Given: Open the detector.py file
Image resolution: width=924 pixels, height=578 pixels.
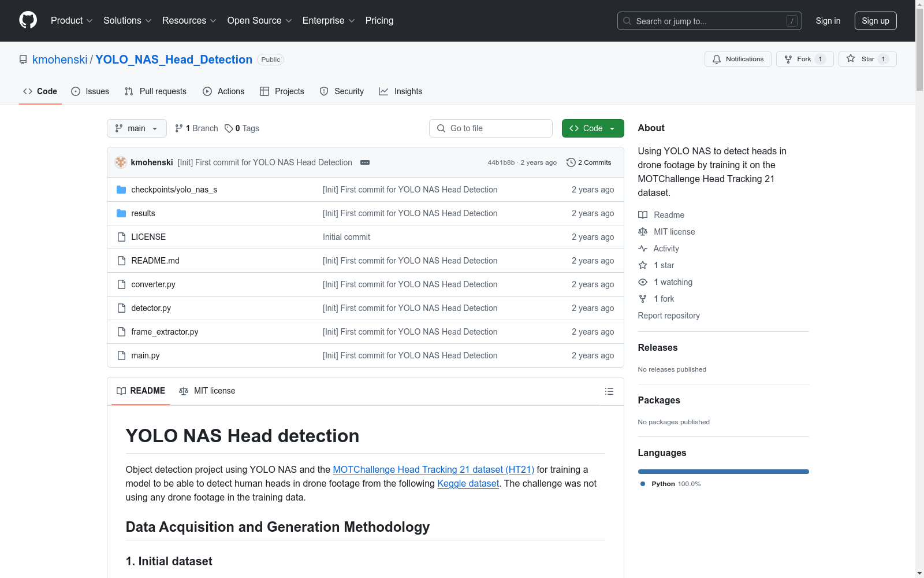Looking at the screenshot, I should point(151,308).
